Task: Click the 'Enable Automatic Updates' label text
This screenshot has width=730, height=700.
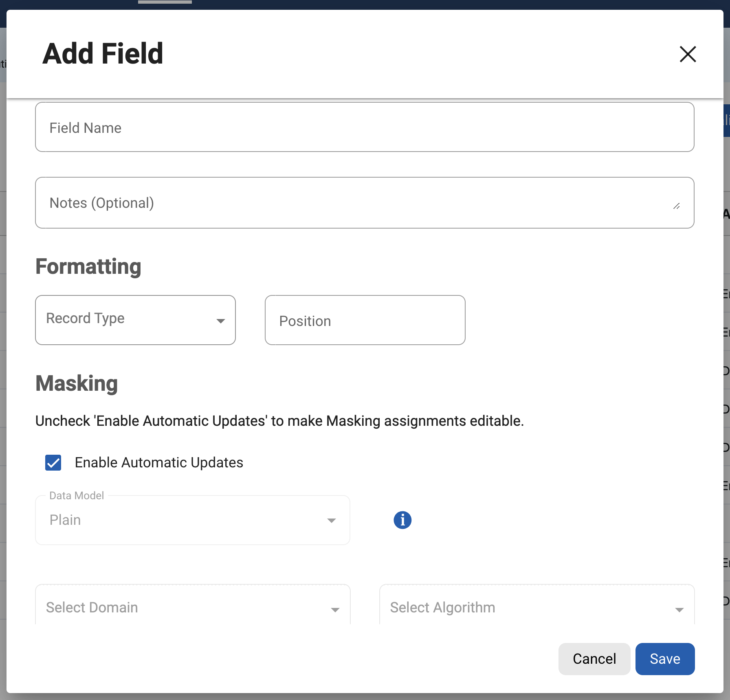Action: click(x=159, y=463)
